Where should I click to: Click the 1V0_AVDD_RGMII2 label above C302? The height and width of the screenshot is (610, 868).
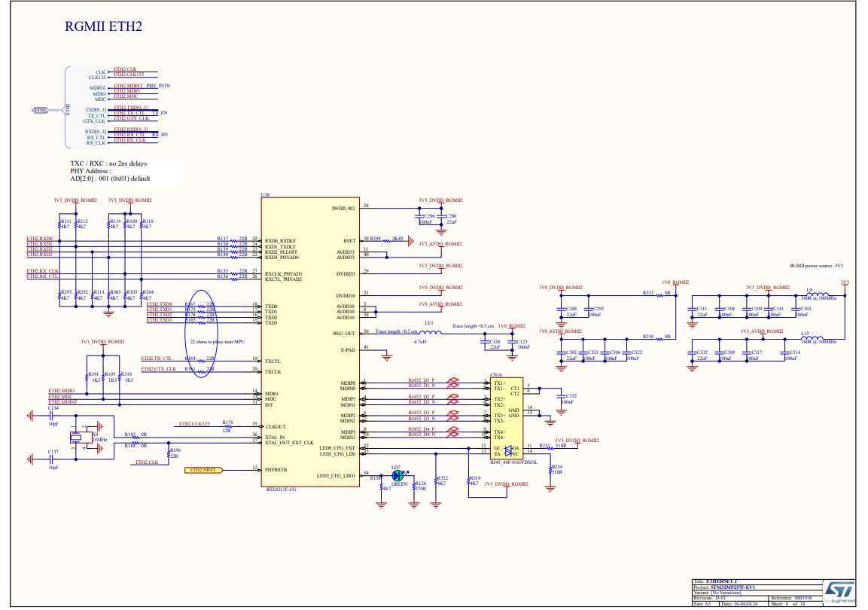(560, 331)
